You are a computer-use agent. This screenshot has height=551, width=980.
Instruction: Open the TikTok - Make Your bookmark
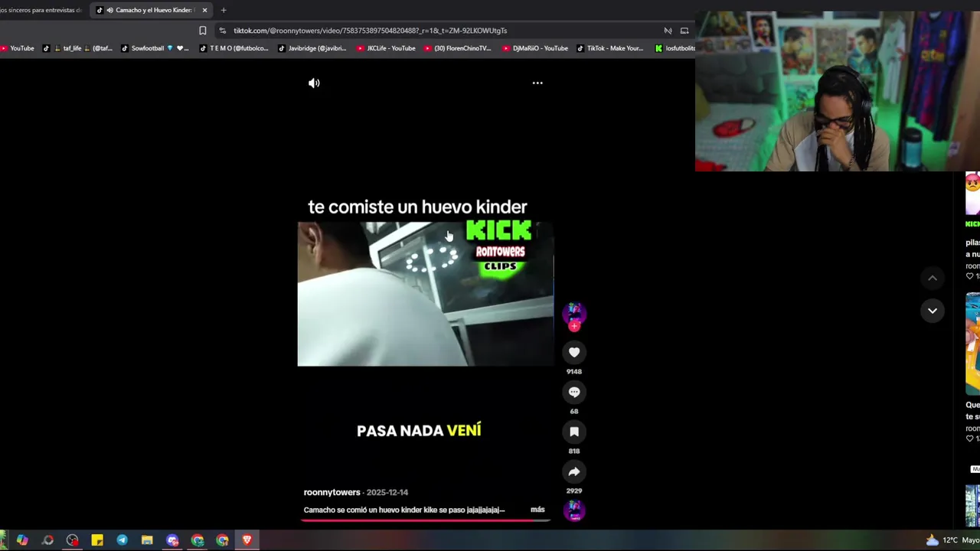coord(609,48)
